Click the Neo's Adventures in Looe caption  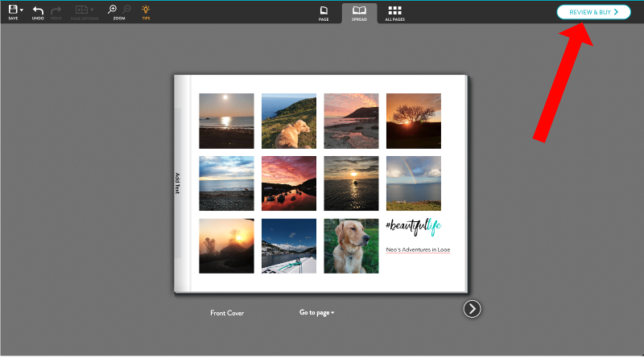[x=417, y=250]
